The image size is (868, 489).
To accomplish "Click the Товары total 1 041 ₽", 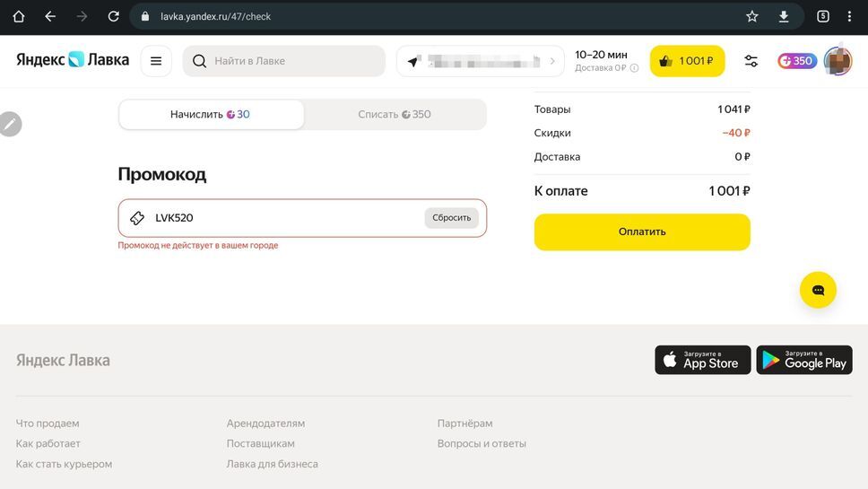I will (x=733, y=109).
